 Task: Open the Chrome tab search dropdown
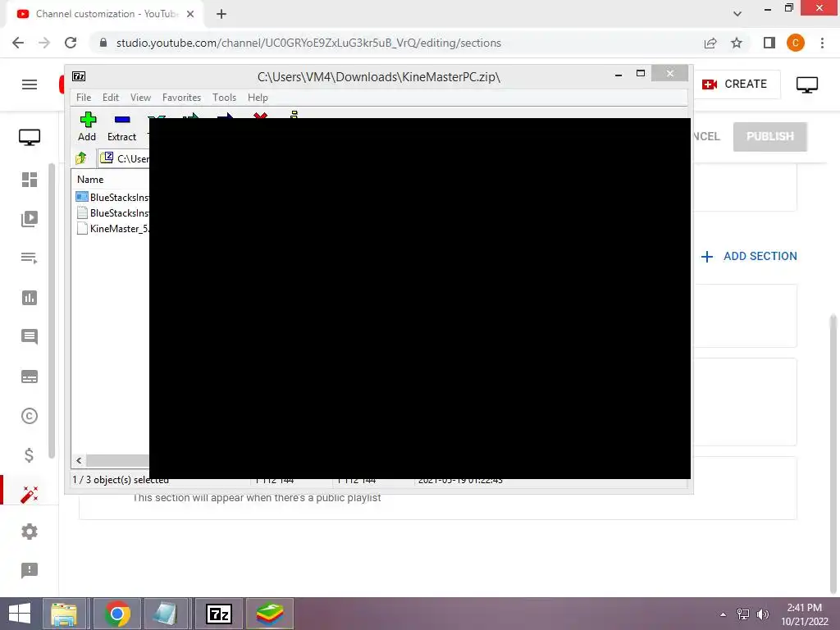pyautogui.click(x=737, y=14)
